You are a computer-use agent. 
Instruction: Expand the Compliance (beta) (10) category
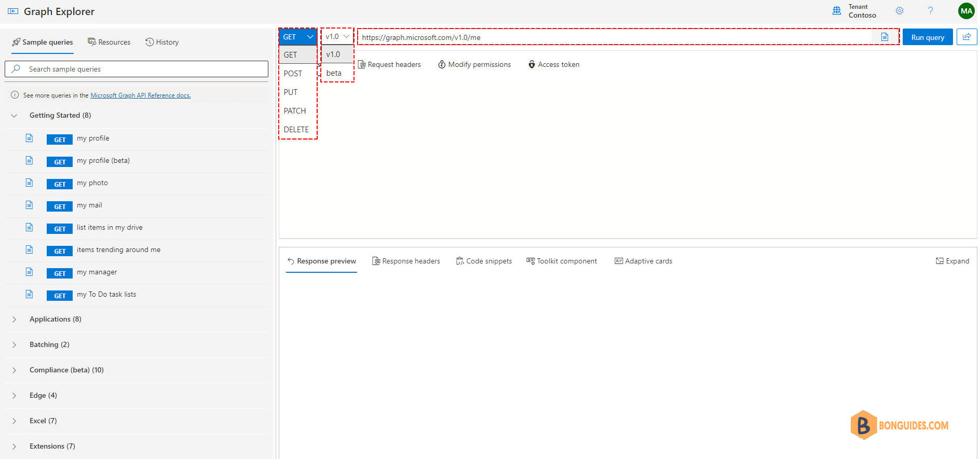pos(14,370)
